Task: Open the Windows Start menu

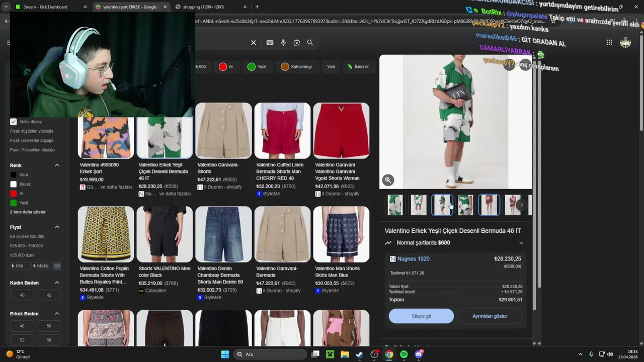Action: tap(225, 354)
